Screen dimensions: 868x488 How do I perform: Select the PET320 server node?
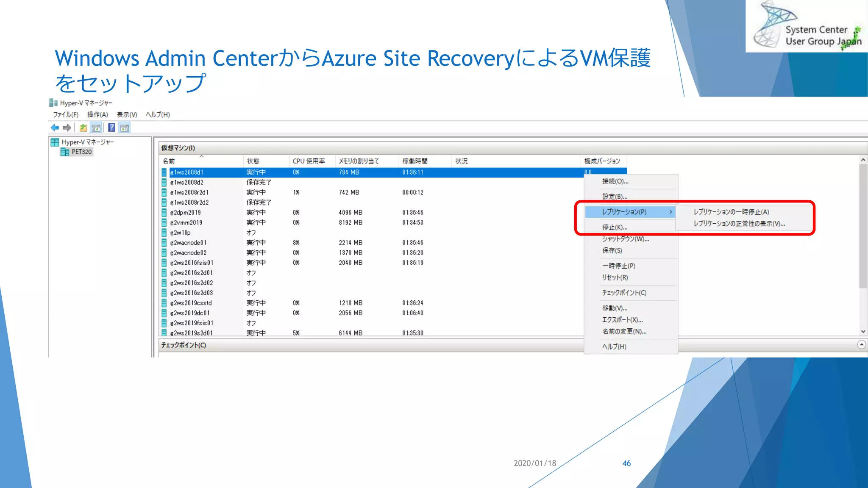81,152
